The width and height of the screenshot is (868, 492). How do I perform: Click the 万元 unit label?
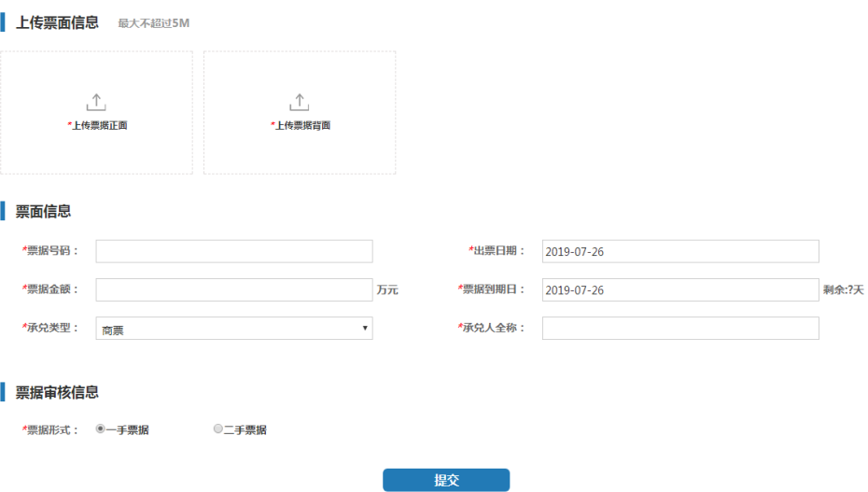click(x=387, y=290)
